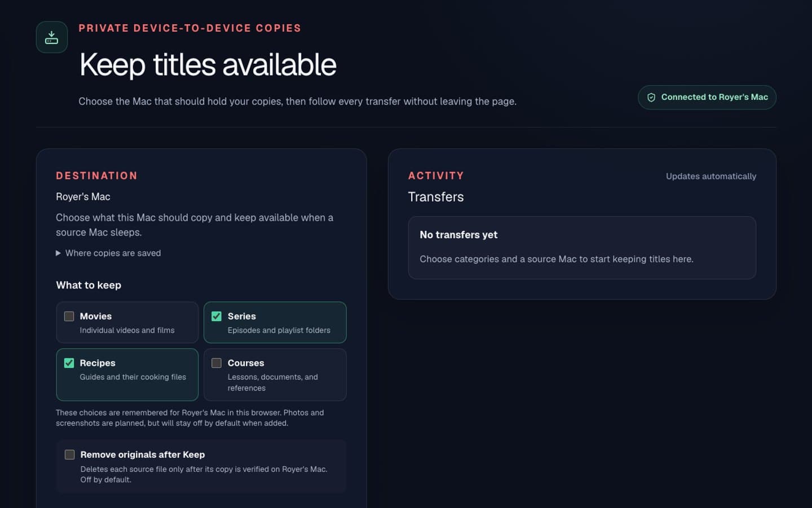Click the "No transfers yet" message
Image resolution: width=812 pixels, height=508 pixels.
coord(458,235)
